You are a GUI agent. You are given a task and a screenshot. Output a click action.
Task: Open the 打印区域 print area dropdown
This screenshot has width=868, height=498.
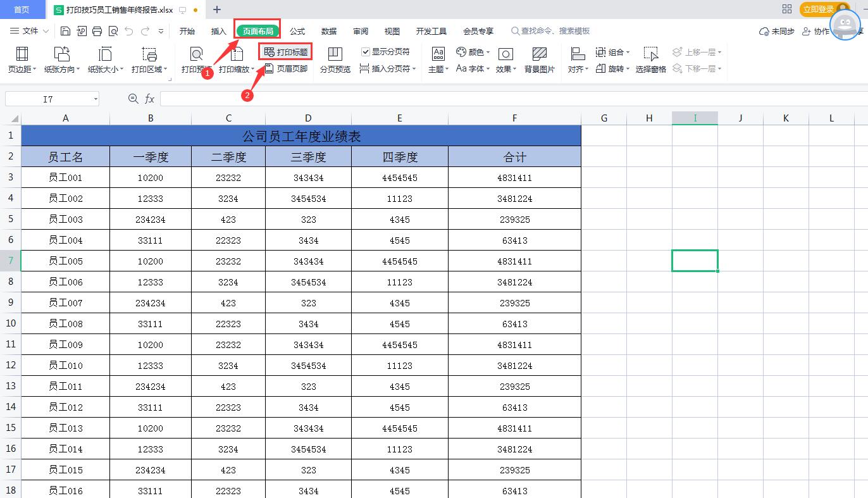(x=149, y=60)
